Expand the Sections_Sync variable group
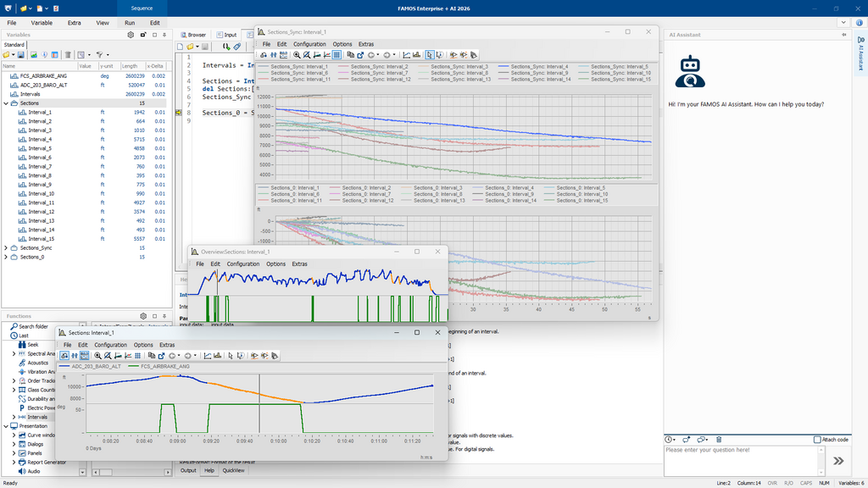 click(7, 248)
